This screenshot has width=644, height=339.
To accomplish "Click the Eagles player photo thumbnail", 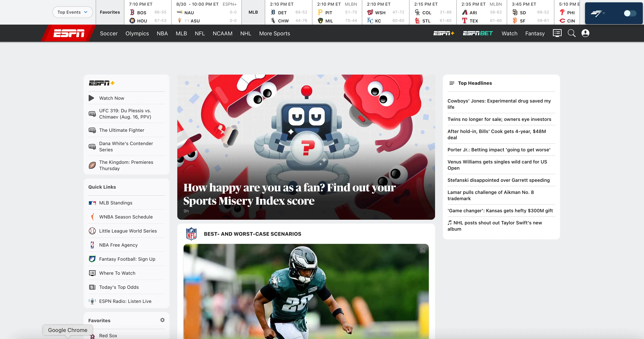I will [x=306, y=291].
